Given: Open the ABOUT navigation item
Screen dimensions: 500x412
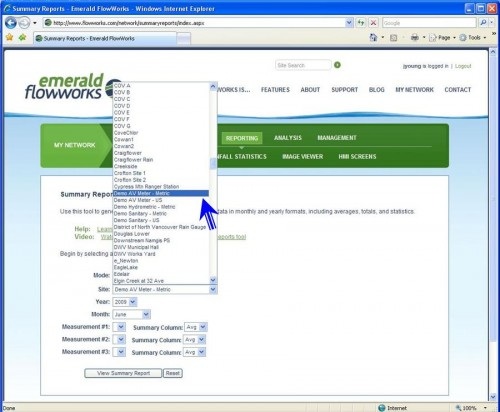Looking at the screenshot, I should 310,90.
